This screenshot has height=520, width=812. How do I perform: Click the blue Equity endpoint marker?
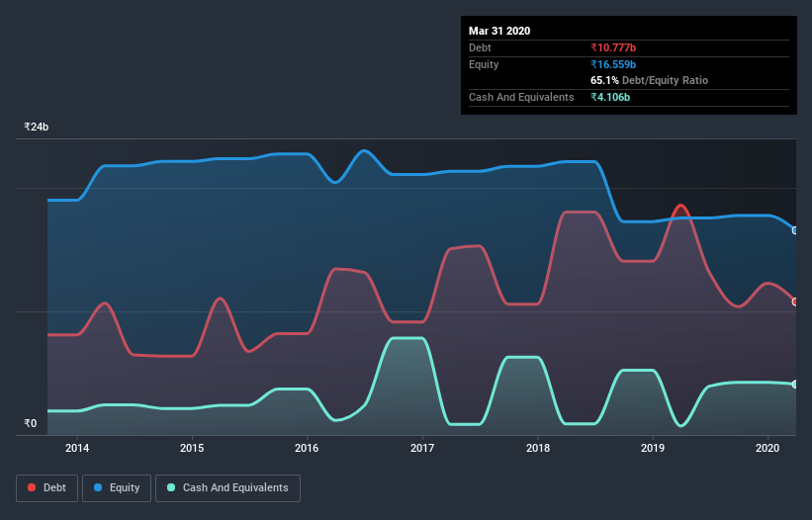pyautogui.click(x=795, y=230)
